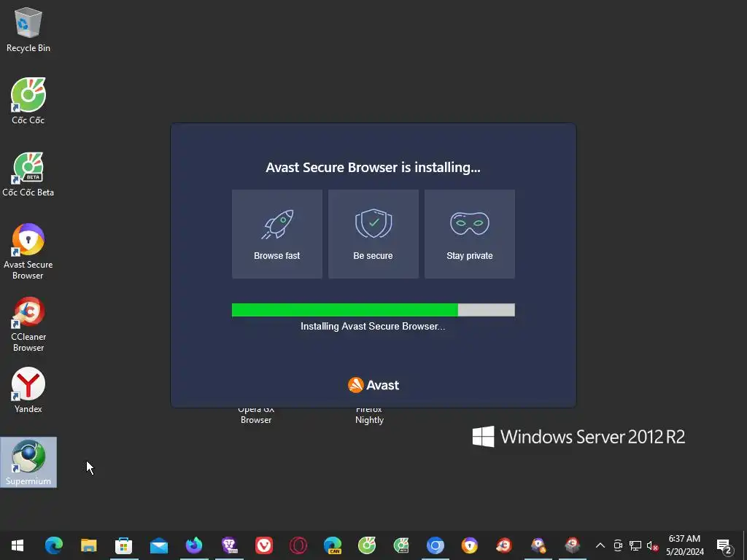
Task: Launch Avast Secure Browser from the taskbar
Action: tap(470, 545)
